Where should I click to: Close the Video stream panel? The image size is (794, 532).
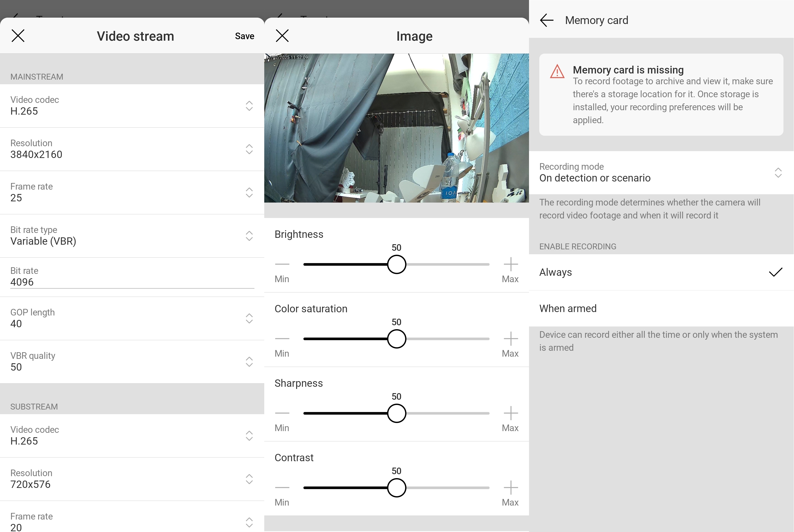(18, 36)
